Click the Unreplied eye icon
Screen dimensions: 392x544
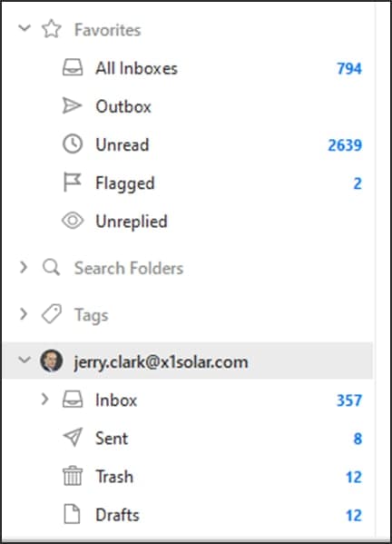pyautogui.click(x=73, y=221)
